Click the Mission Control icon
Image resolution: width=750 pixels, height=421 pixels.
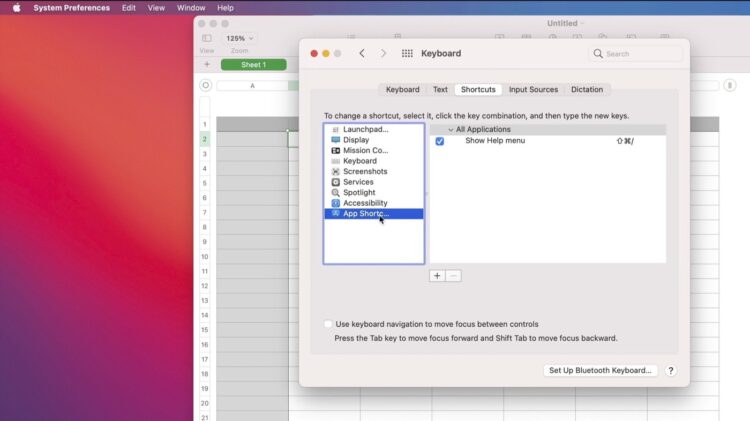[335, 150]
